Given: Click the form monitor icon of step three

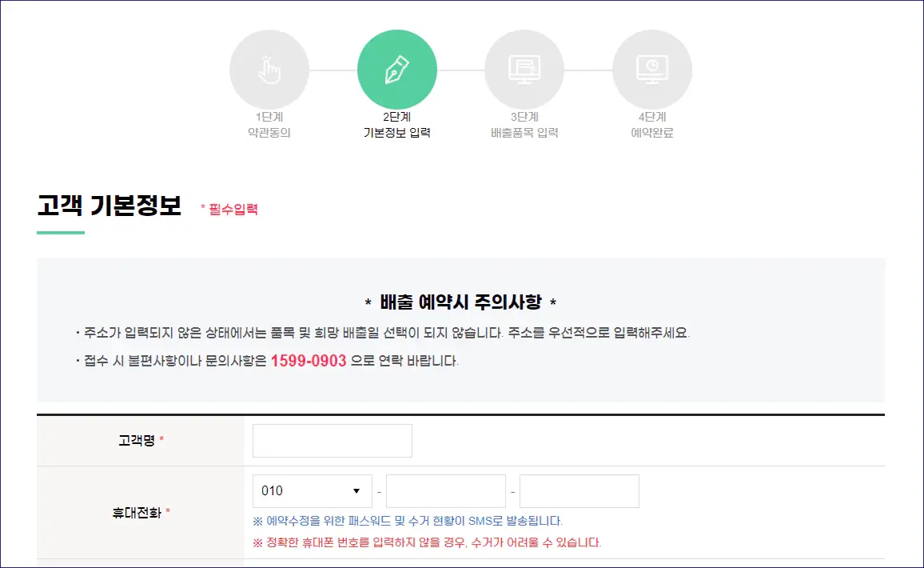Looking at the screenshot, I should pyautogui.click(x=524, y=69).
